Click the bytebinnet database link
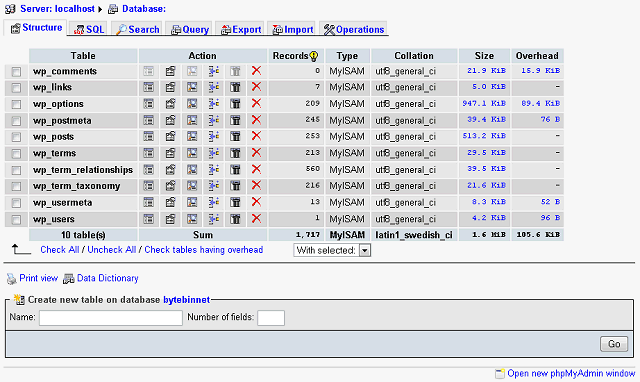The image size is (640, 382). (x=187, y=300)
